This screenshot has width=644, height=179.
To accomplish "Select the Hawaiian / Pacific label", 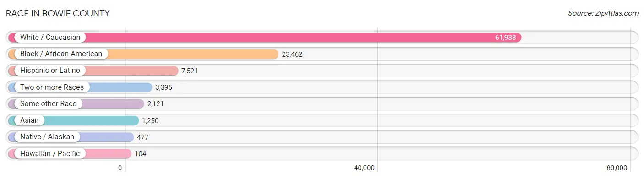I will tap(50, 153).
